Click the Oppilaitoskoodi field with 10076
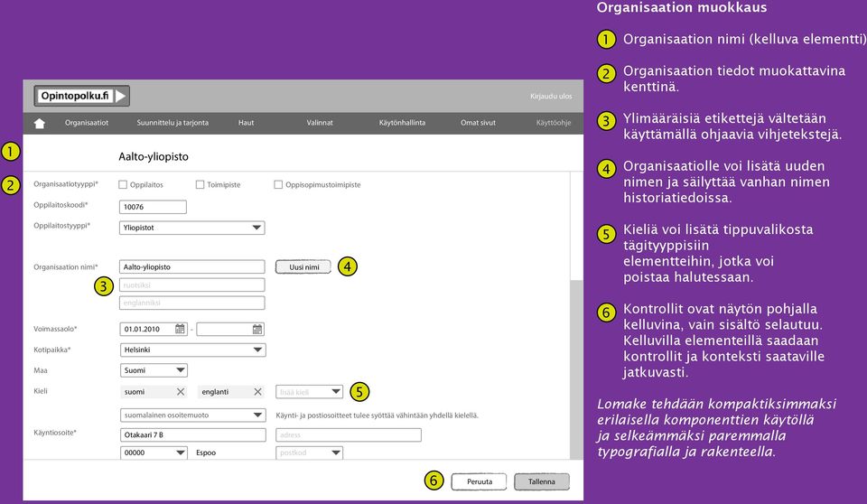 153,207
